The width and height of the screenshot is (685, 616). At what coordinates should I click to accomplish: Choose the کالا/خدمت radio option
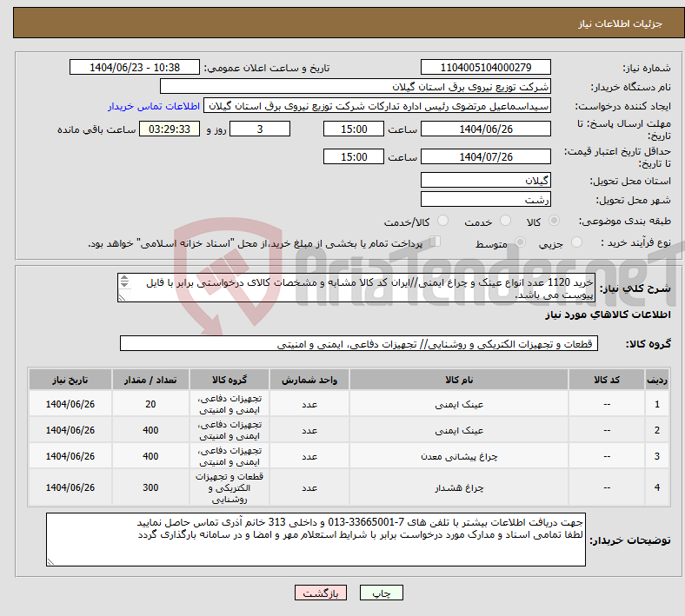click(x=442, y=222)
